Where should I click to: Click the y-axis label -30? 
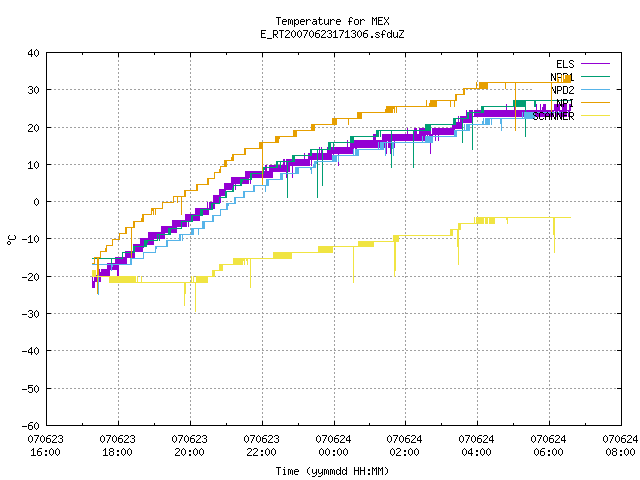(x=31, y=314)
